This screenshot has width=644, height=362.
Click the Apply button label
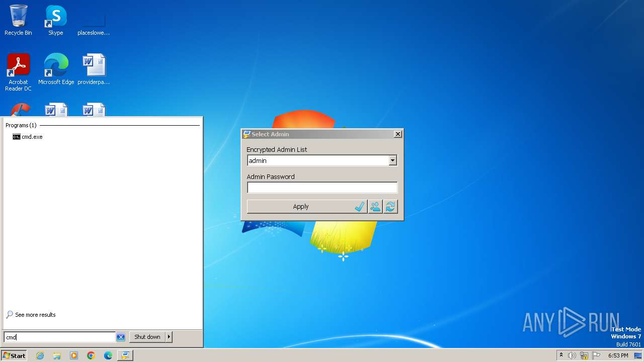pos(301,207)
